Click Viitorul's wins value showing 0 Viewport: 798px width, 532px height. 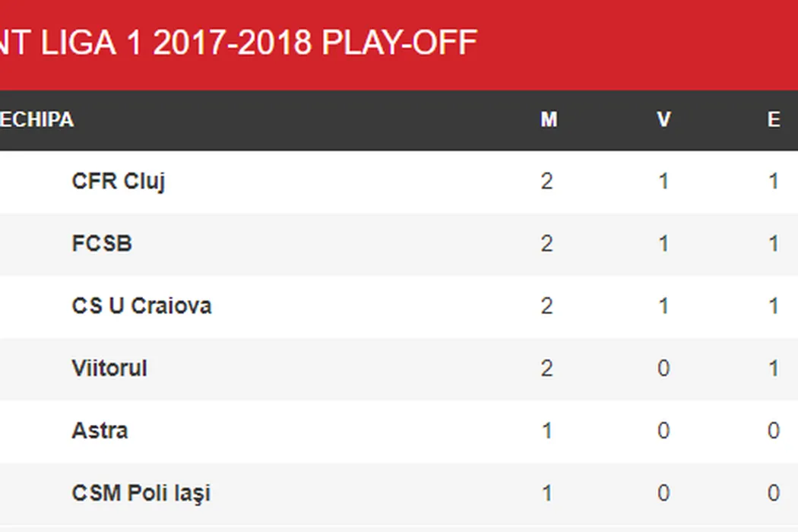(x=663, y=369)
